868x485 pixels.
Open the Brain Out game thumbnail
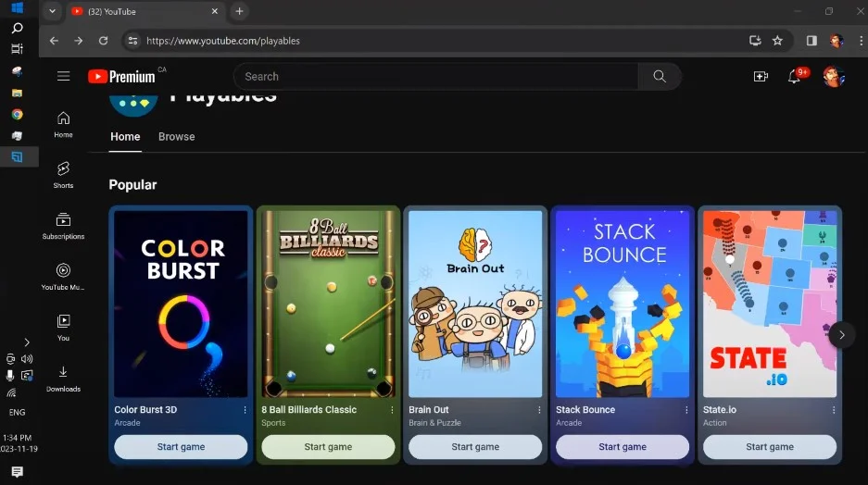(x=475, y=304)
